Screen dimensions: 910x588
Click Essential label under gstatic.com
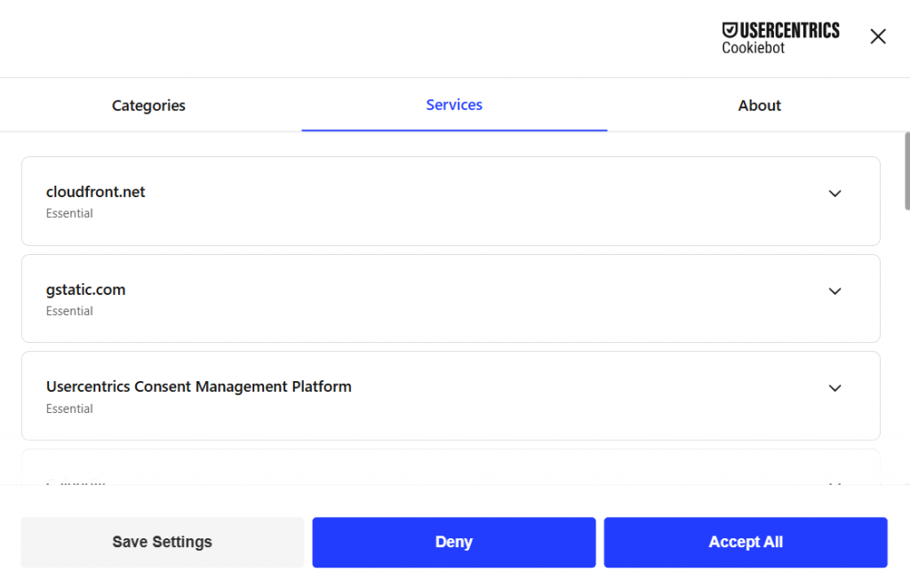point(69,312)
